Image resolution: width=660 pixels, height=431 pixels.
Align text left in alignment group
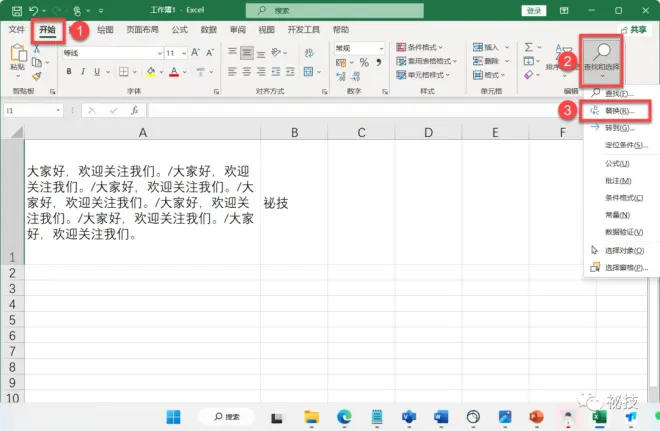232,72
